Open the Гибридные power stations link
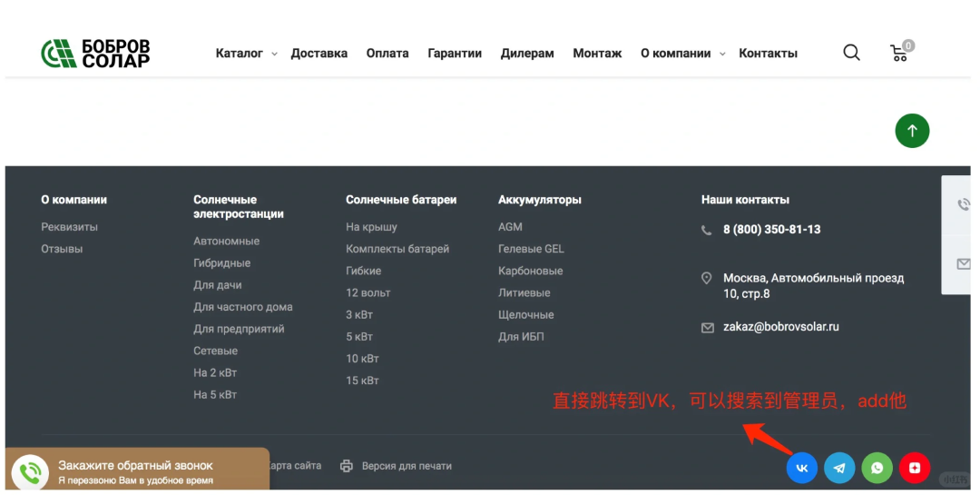Viewport: 980px width, 495px height. coord(221,263)
